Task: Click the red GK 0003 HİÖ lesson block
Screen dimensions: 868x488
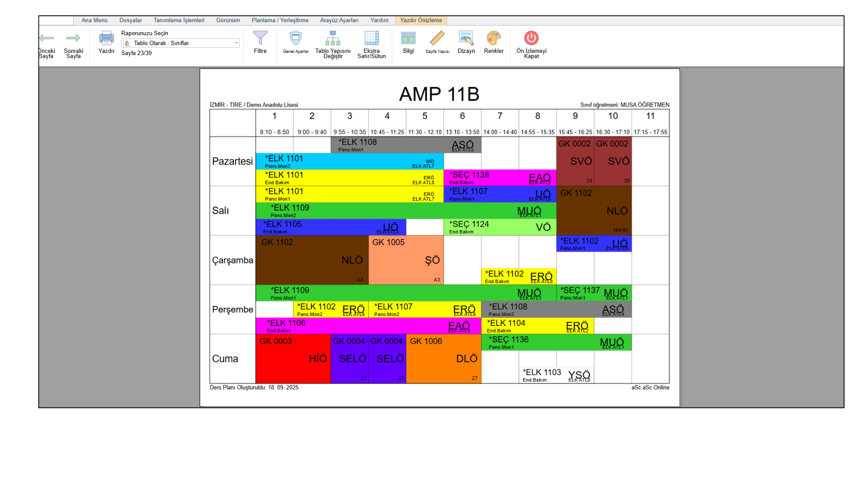Action: click(x=293, y=359)
